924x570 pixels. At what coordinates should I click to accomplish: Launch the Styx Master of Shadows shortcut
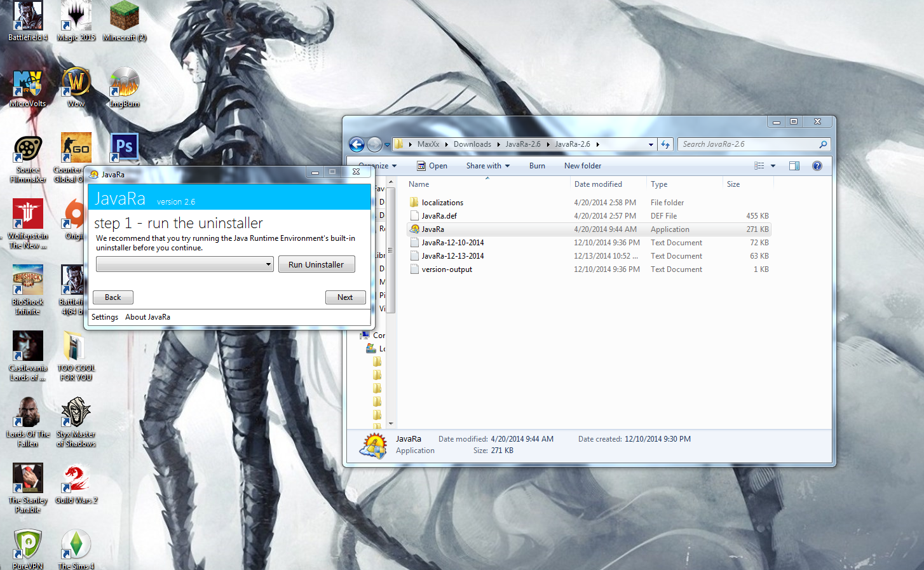76,422
